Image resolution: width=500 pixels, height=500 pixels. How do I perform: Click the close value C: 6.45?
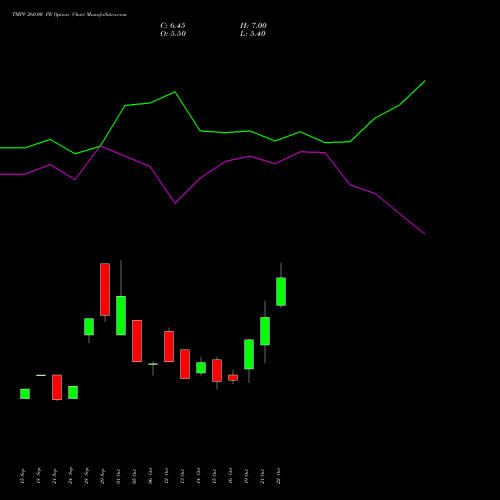coord(173,26)
